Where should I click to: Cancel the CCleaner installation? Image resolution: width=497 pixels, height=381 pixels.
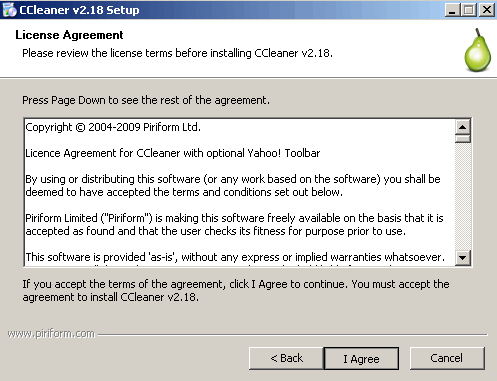coord(447,358)
